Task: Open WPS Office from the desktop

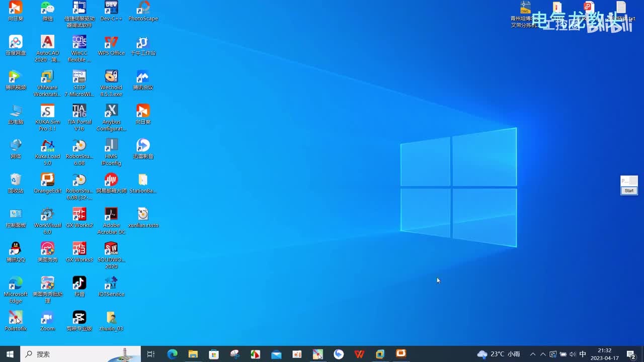Action: click(x=111, y=45)
